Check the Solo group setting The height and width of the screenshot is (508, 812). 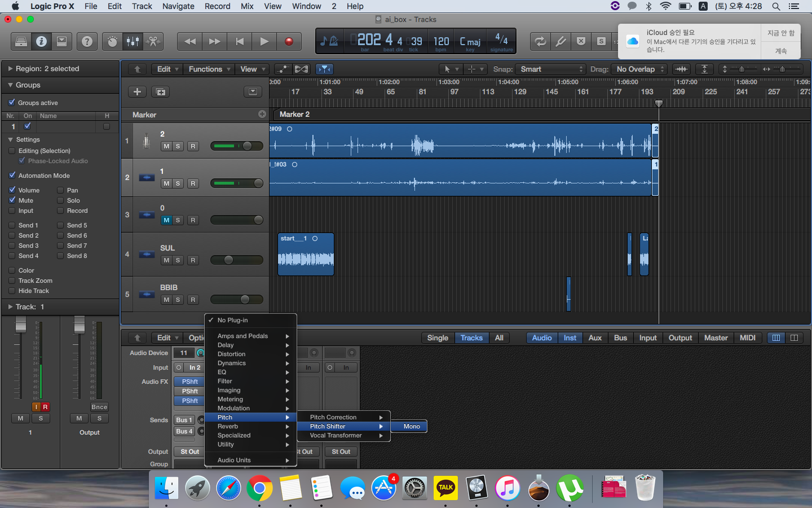[60, 200]
